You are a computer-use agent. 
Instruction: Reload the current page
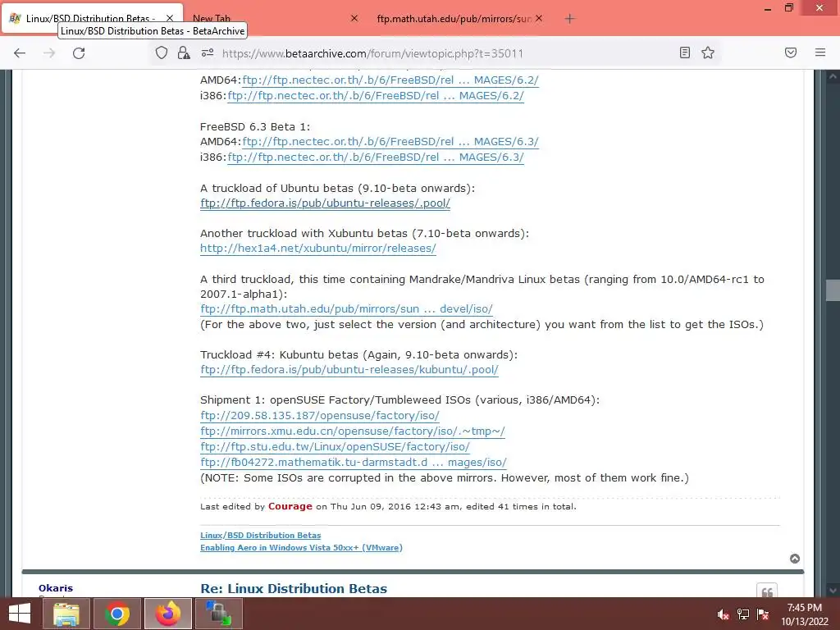tap(79, 53)
